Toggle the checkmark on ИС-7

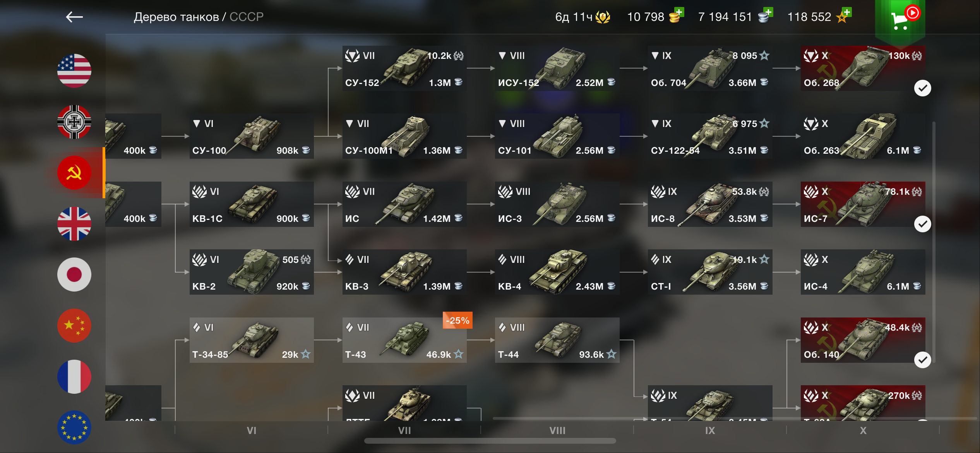923,224
